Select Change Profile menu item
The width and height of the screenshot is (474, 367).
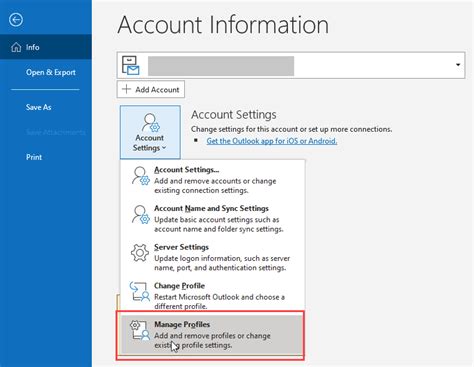point(212,296)
